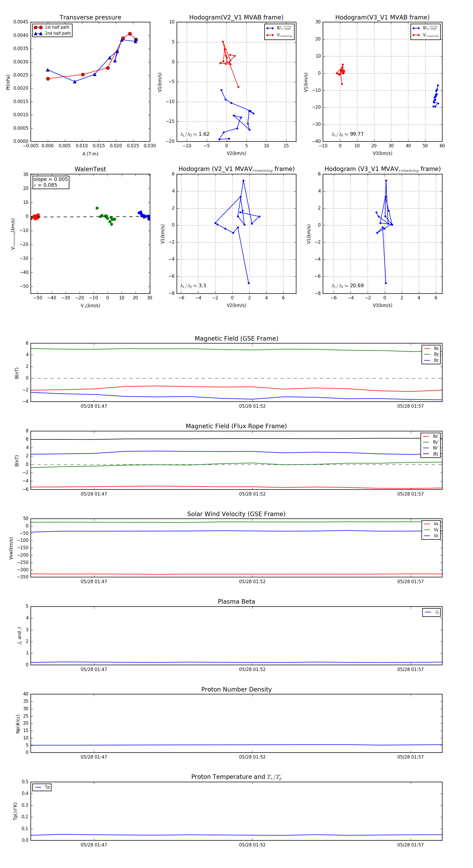Click the 'Tp(10^6K)' y-axis label
The height and width of the screenshot is (868, 473).
(15, 811)
